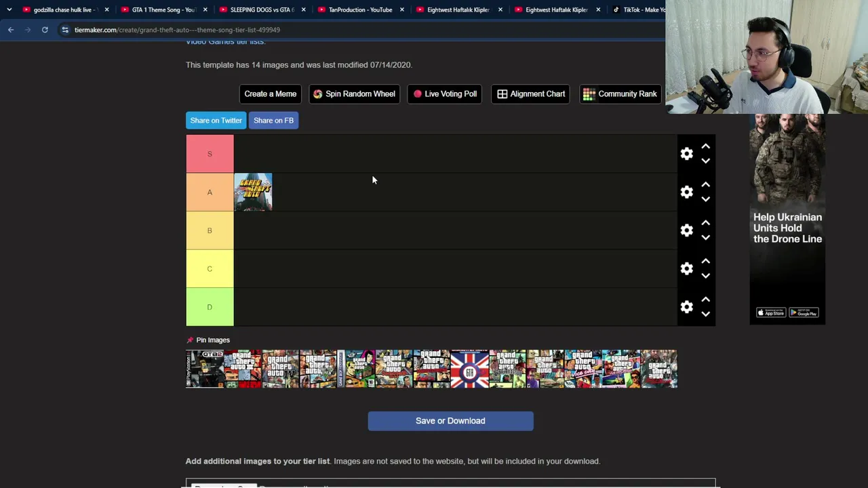The width and height of the screenshot is (868, 488).
Task: Select the GTA San Andreas thumbnail
Action: [507, 369]
